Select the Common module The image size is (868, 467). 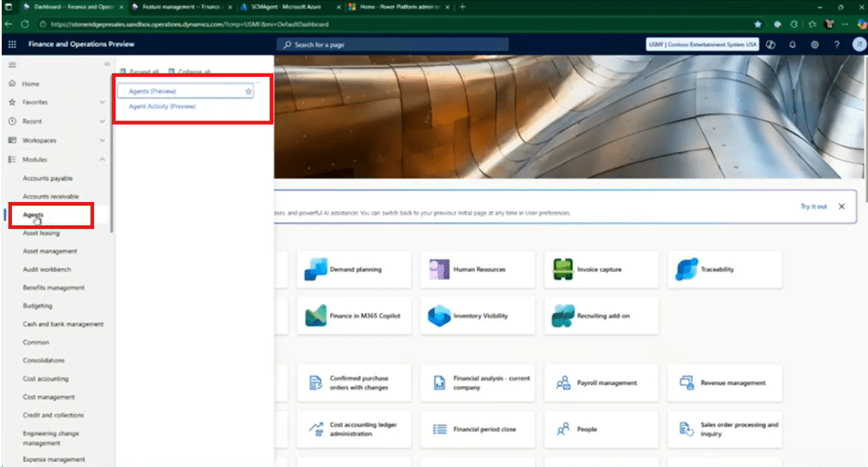click(x=36, y=342)
